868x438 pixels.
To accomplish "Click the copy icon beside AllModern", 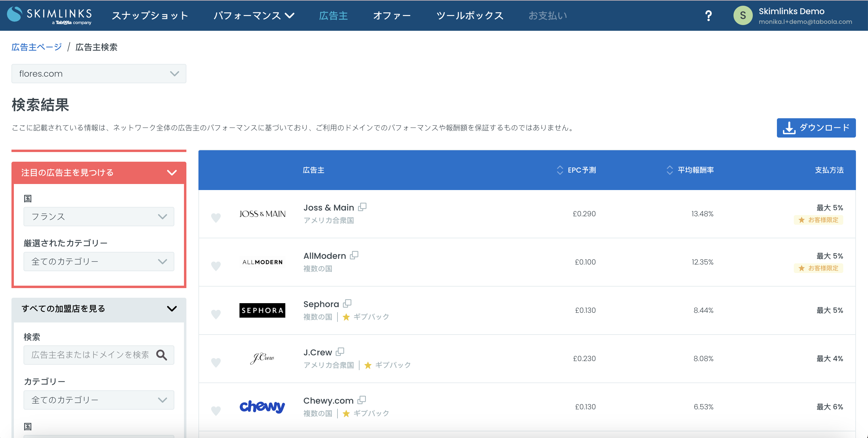I will pos(354,255).
